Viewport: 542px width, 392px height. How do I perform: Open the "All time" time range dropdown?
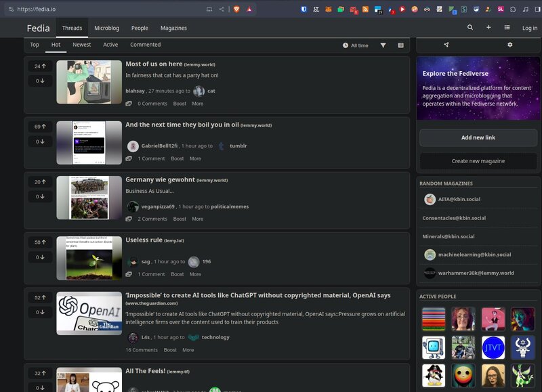(356, 45)
